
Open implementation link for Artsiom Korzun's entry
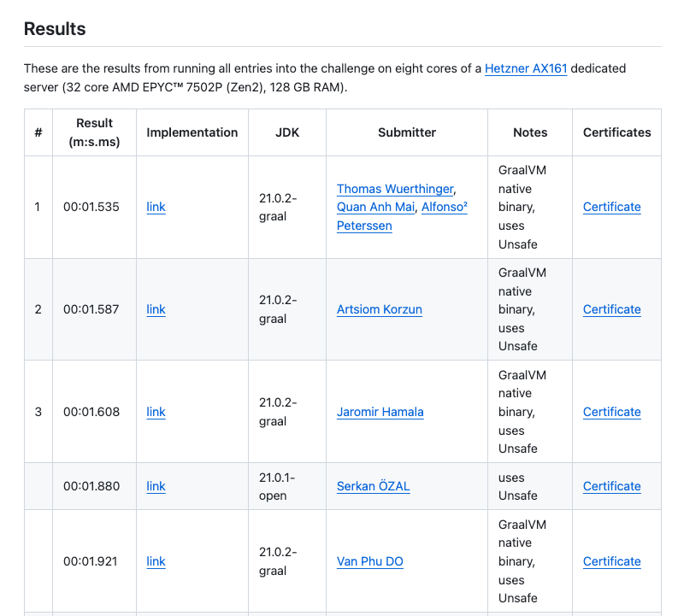tap(156, 309)
